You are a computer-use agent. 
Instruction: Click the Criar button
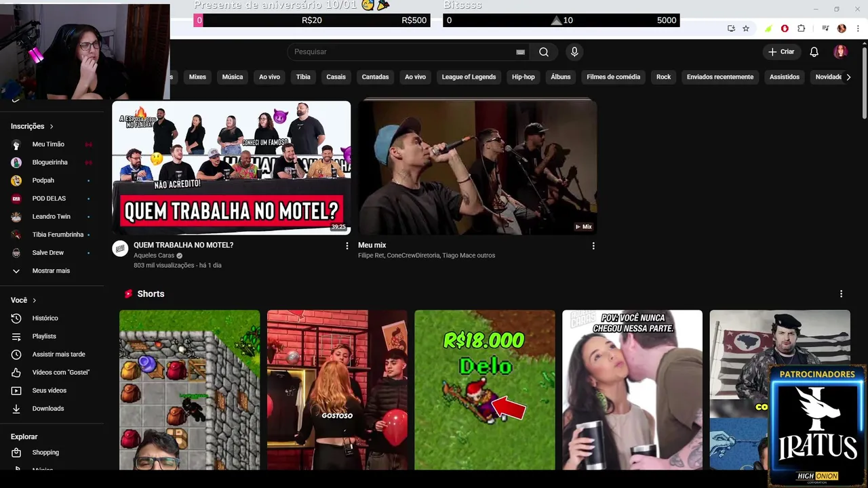(x=781, y=52)
